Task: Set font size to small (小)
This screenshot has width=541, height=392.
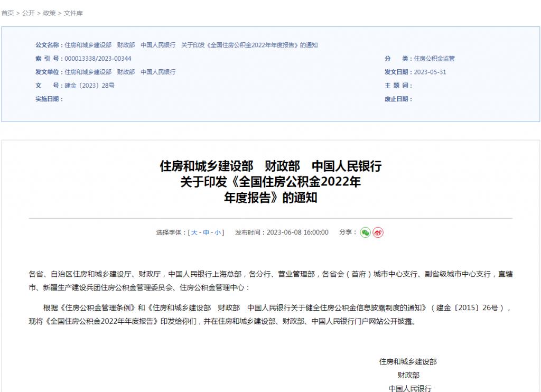Action: click(218, 232)
